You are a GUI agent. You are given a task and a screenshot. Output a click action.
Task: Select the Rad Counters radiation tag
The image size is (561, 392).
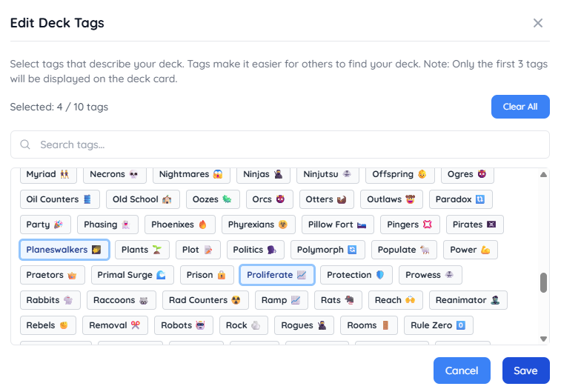click(205, 300)
